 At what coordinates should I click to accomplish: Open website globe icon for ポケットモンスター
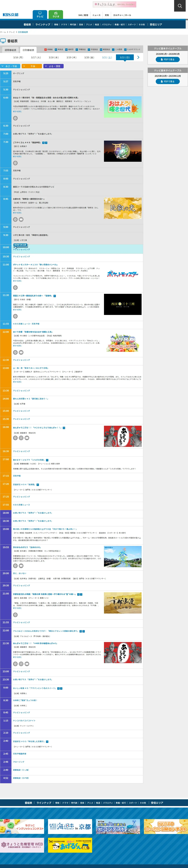coord(15,287)
